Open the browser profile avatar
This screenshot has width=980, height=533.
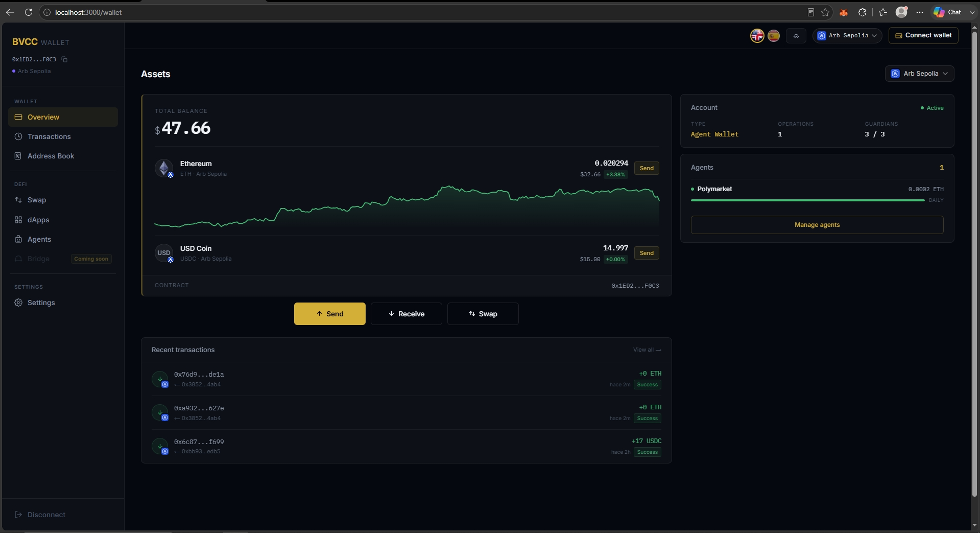coord(901,12)
